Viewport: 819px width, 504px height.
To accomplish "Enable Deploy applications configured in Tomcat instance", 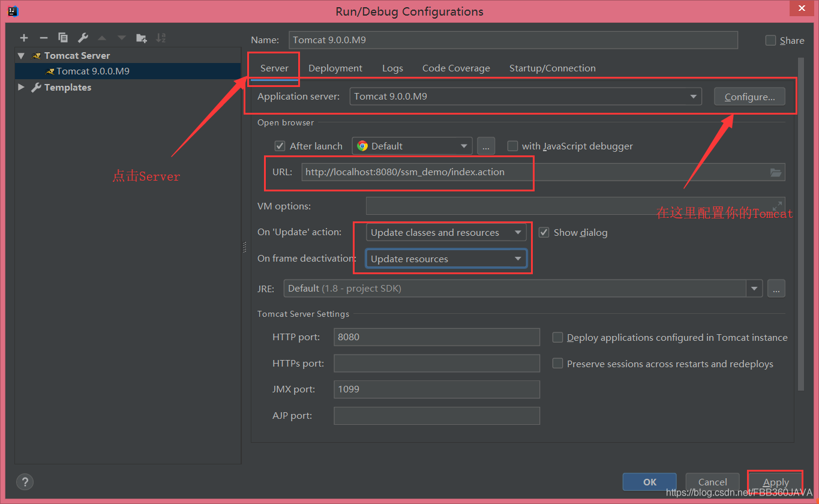I will click(x=557, y=337).
